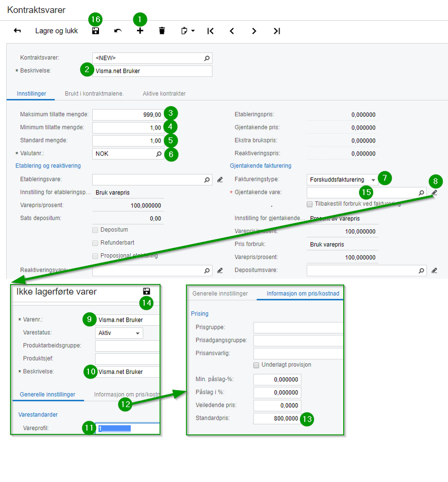Add a new record with plus icon

click(140, 31)
